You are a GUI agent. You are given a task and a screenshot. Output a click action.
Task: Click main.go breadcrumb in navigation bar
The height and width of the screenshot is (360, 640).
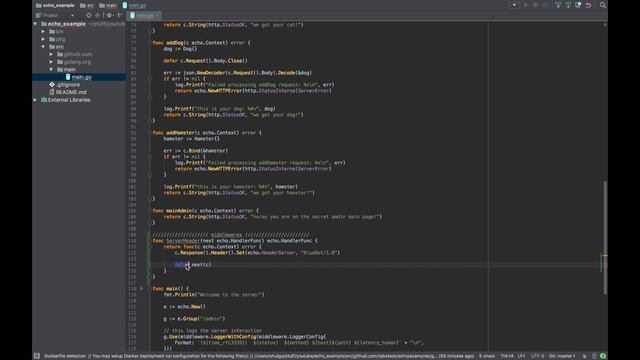(x=134, y=5)
